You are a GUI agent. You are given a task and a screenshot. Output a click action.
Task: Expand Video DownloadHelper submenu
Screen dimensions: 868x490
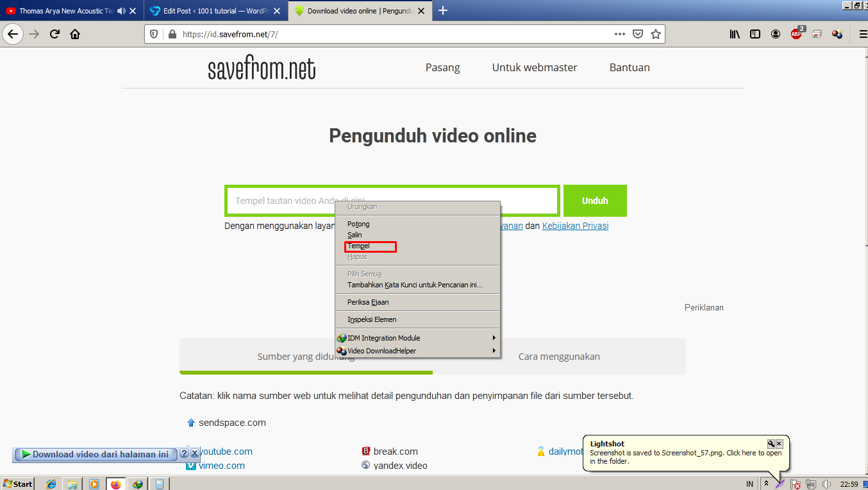pos(417,351)
